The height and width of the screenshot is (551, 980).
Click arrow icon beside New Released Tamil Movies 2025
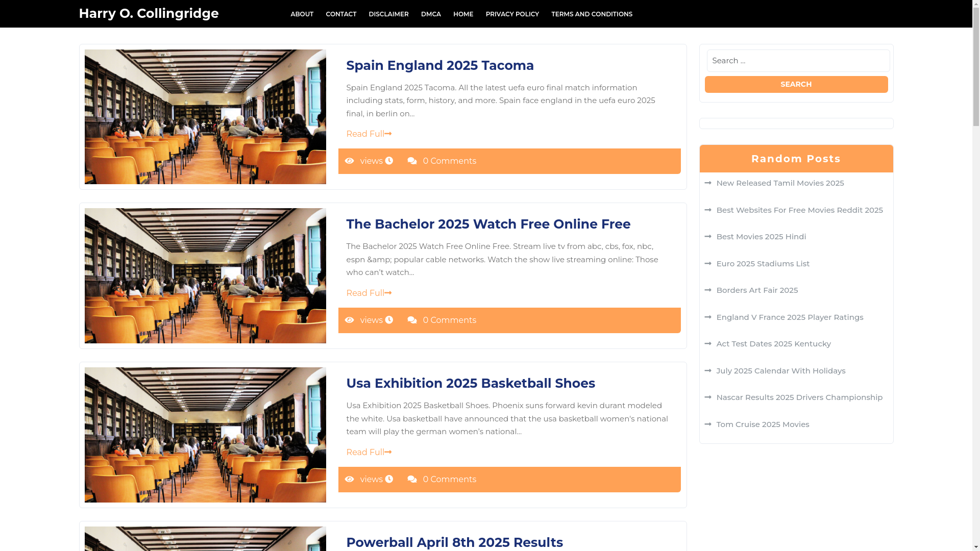[x=708, y=183]
